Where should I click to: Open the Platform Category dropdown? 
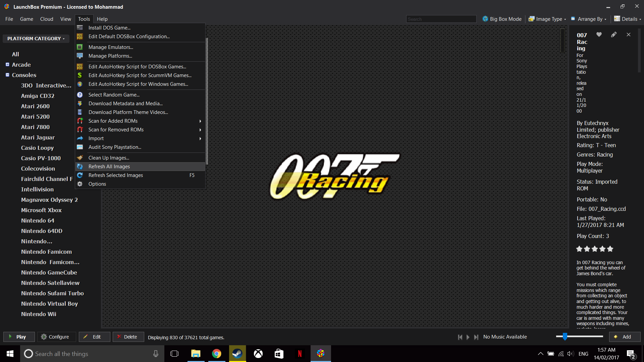(x=36, y=39)
